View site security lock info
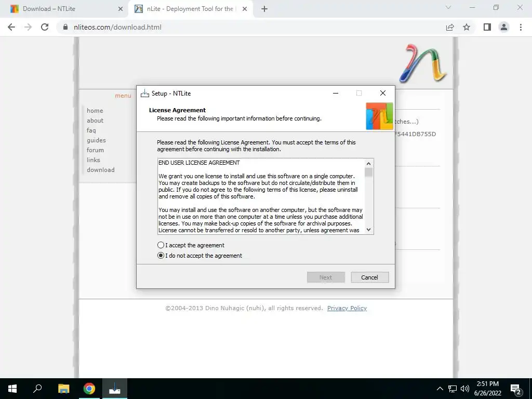The height and width of the screenshot is (399, 532). tap(65, 27)
